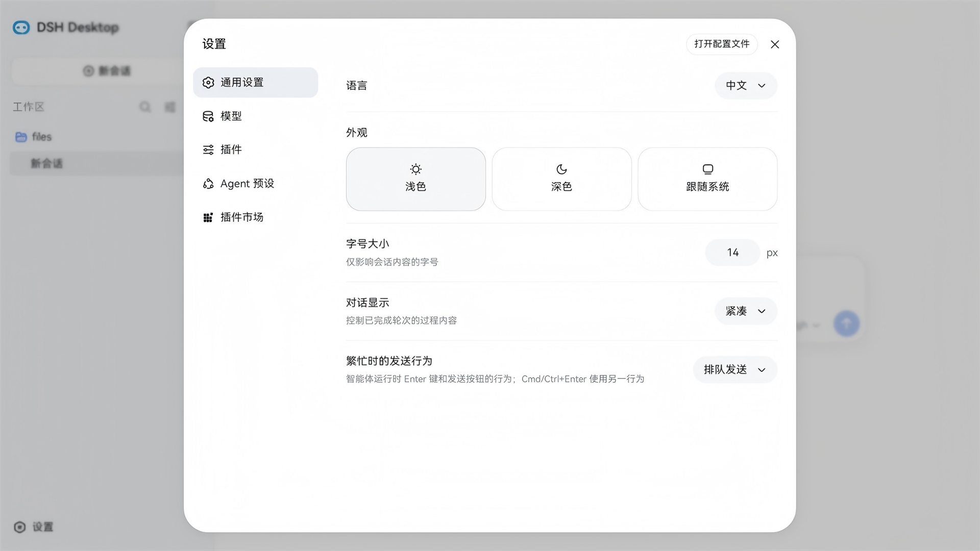The width and height of the screenshot is (980, 551).
Task: Open the 插件市场 marketplace tab
Action: coord(255,217)
